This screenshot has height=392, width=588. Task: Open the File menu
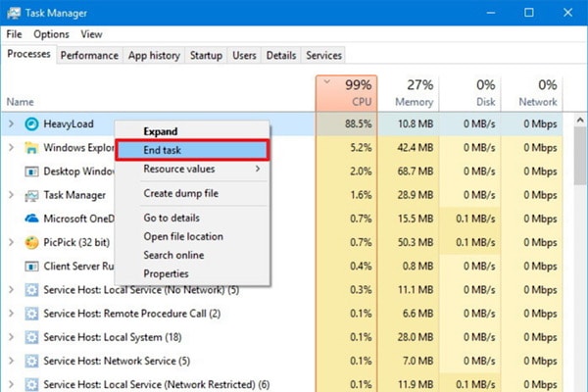pyautogui.click(x=15, y=34)
